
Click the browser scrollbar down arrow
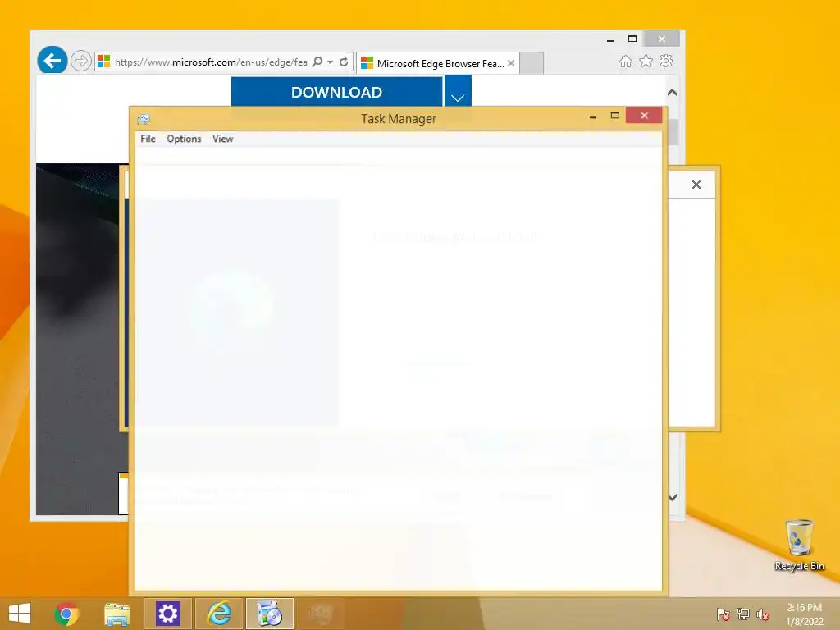point(673,497)
